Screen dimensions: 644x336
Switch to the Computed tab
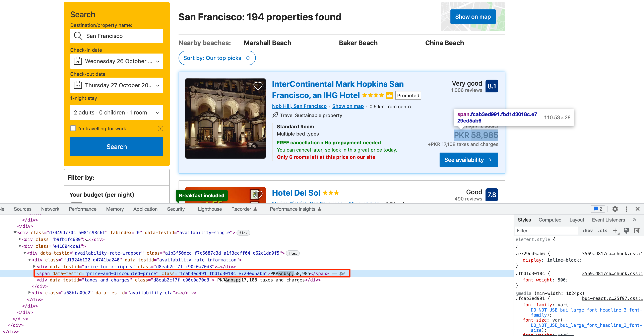pos(550,220)
